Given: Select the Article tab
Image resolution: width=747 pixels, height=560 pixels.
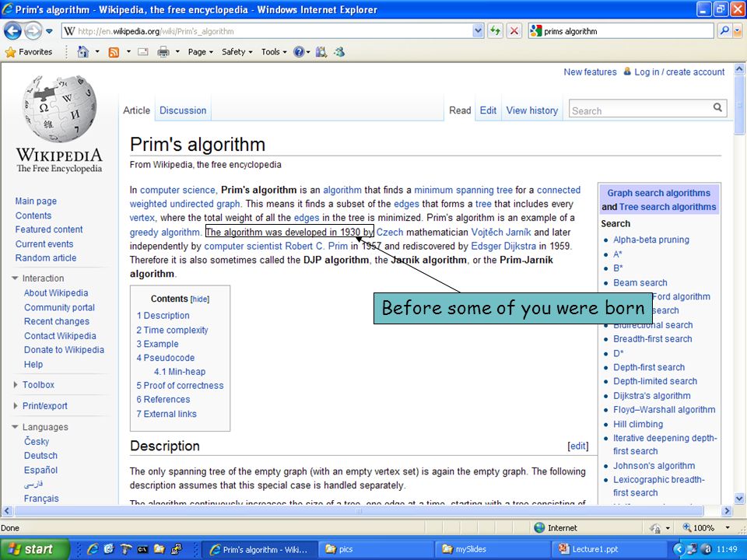Looking at the screenshot, I should point(136,110).
